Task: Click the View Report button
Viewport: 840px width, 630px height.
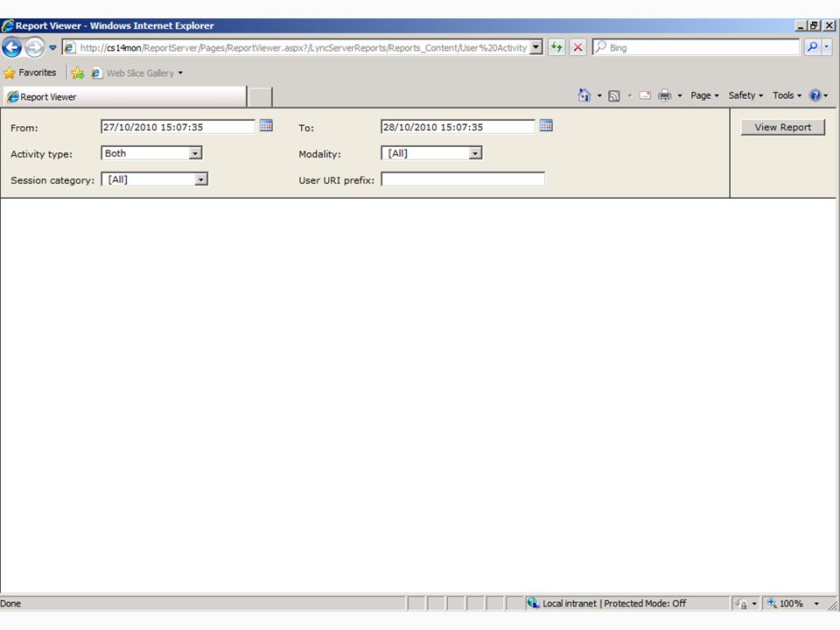Action: 782,127
